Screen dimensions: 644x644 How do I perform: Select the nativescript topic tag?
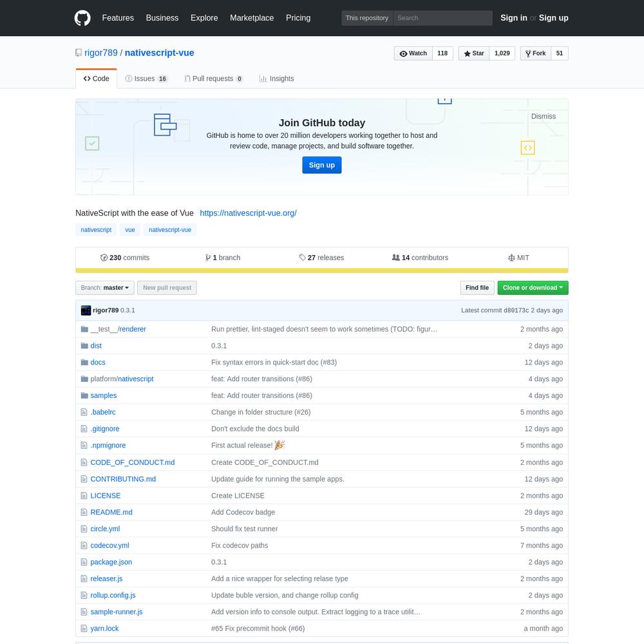[x=96, y=230]
